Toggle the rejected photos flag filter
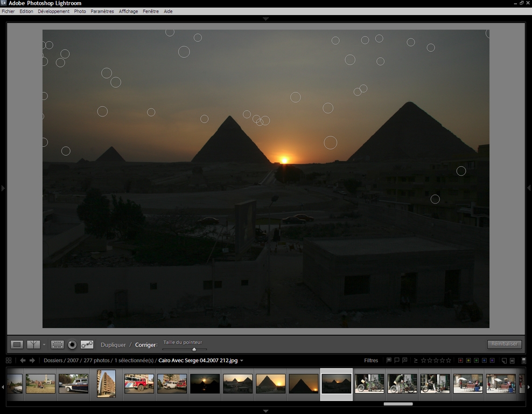This screenshot has height=414, width=532. (404, 360)
